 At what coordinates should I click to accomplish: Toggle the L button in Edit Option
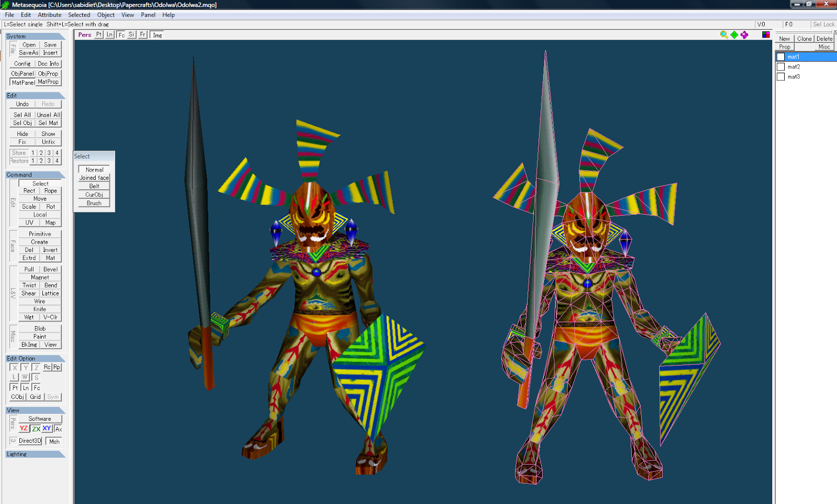tap(15, 377)
